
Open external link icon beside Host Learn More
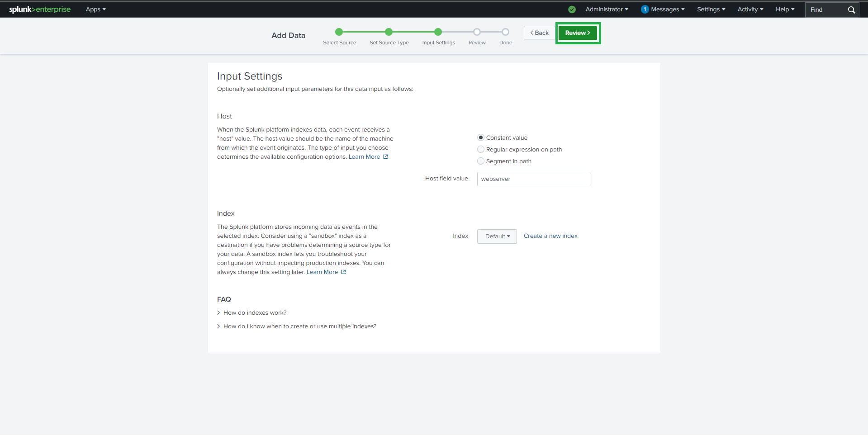pos(385,157)
